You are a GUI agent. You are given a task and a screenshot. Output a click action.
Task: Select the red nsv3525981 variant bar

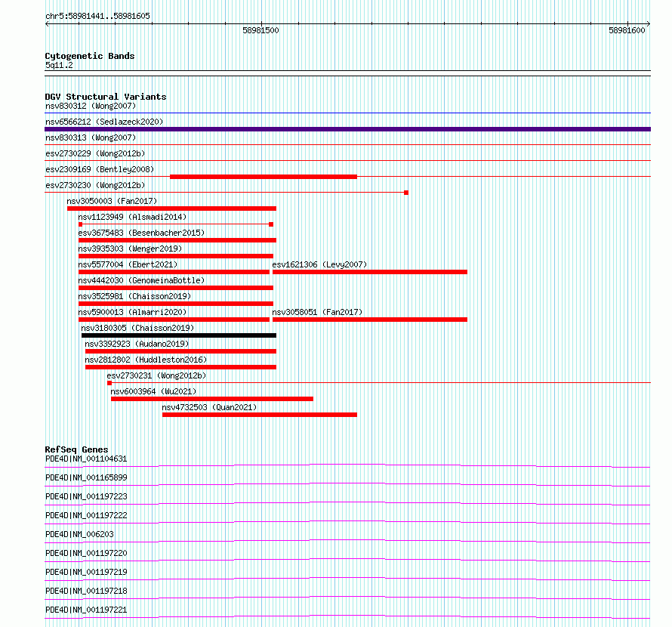176,304
